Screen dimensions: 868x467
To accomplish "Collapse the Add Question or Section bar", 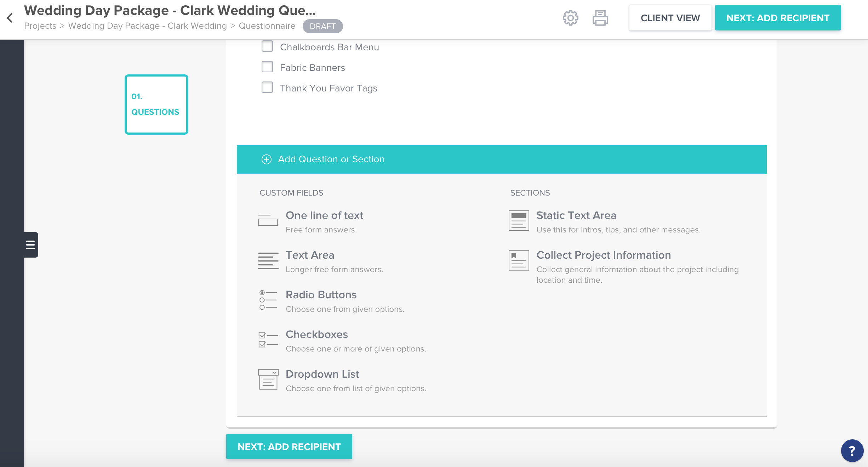I will (x=502, y=159).
